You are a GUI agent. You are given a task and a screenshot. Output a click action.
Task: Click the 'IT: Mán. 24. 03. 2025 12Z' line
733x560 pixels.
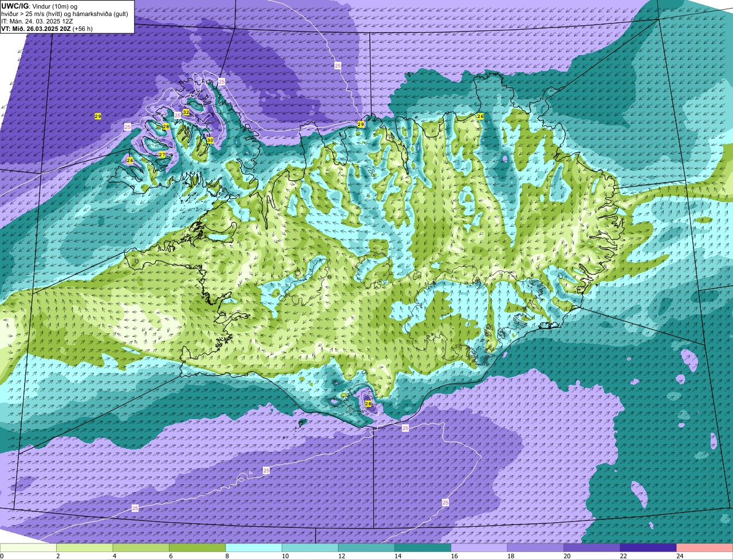(37, 21)
